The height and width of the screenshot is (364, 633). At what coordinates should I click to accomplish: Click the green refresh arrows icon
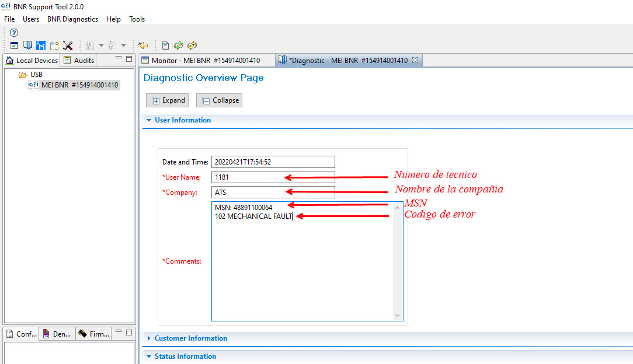click(179, 45)
